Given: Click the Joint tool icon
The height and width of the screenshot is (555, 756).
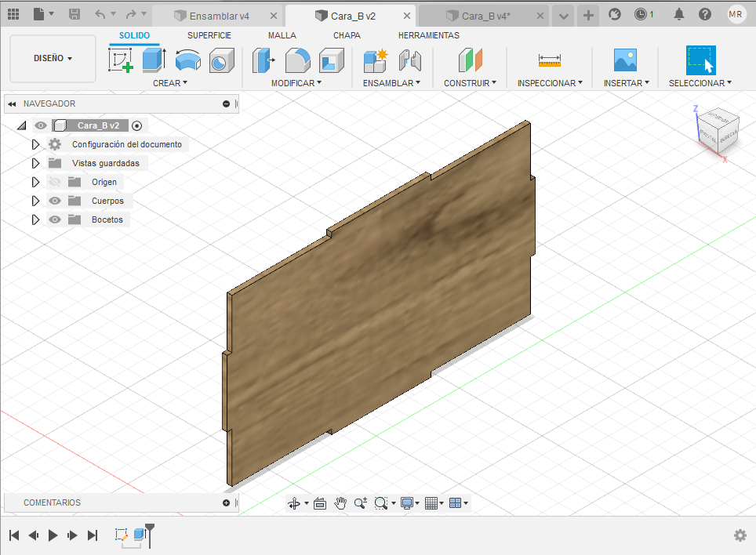Looking at the screenshot, I should (x=410, y=60).
